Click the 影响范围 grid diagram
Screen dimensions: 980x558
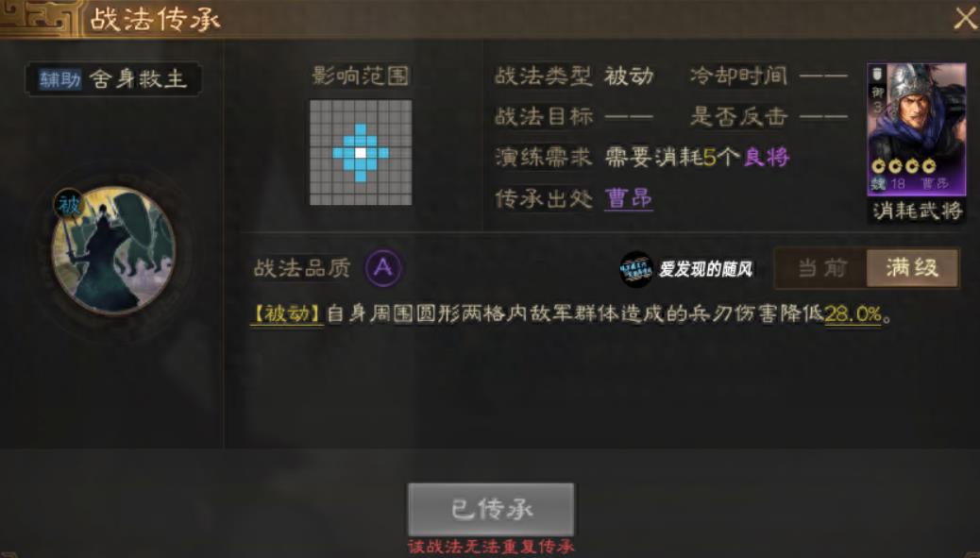[361, 152]
